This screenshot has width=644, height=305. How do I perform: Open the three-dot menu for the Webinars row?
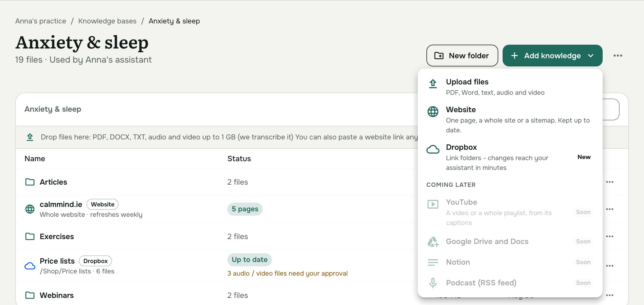click(610, 295)
